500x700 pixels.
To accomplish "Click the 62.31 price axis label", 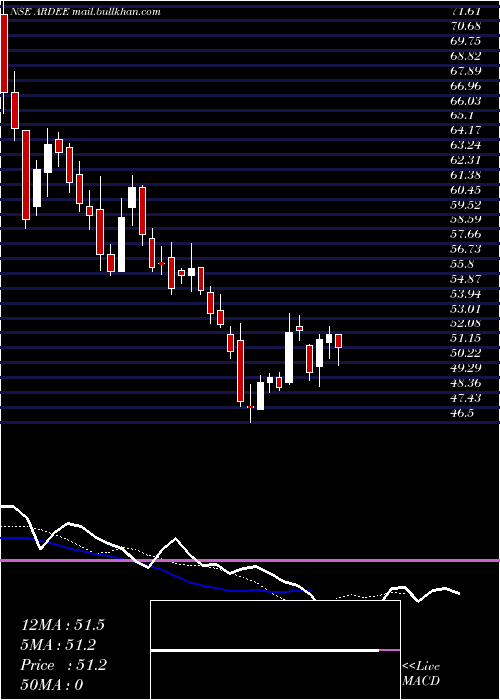I will (x=466, y=160).
